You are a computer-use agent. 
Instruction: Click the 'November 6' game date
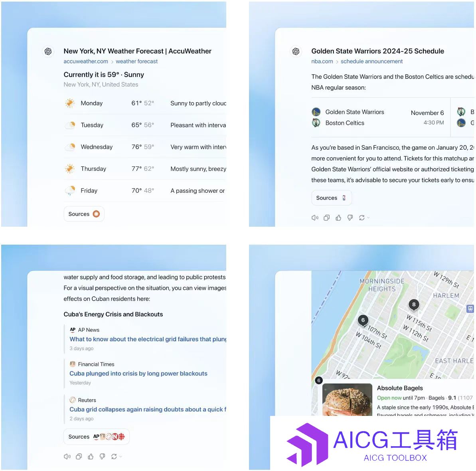[x=427, y=113]
